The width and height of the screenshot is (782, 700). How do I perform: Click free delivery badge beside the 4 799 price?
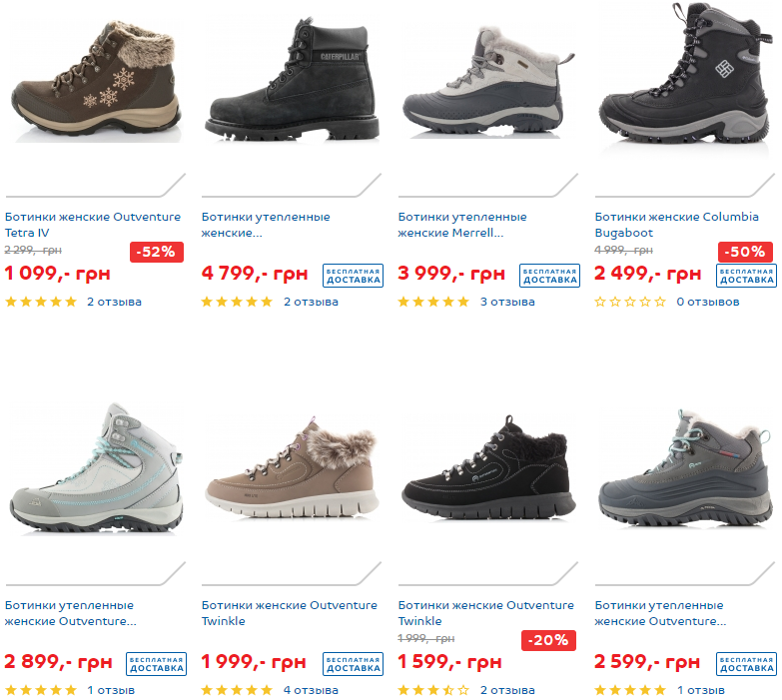point(354,276)
